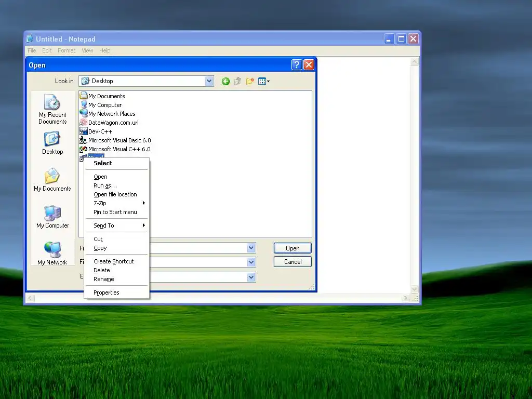Screen dimensions: 532x399
Task: Select the 'Dev-C++' name text
Action: pos(100,131)
